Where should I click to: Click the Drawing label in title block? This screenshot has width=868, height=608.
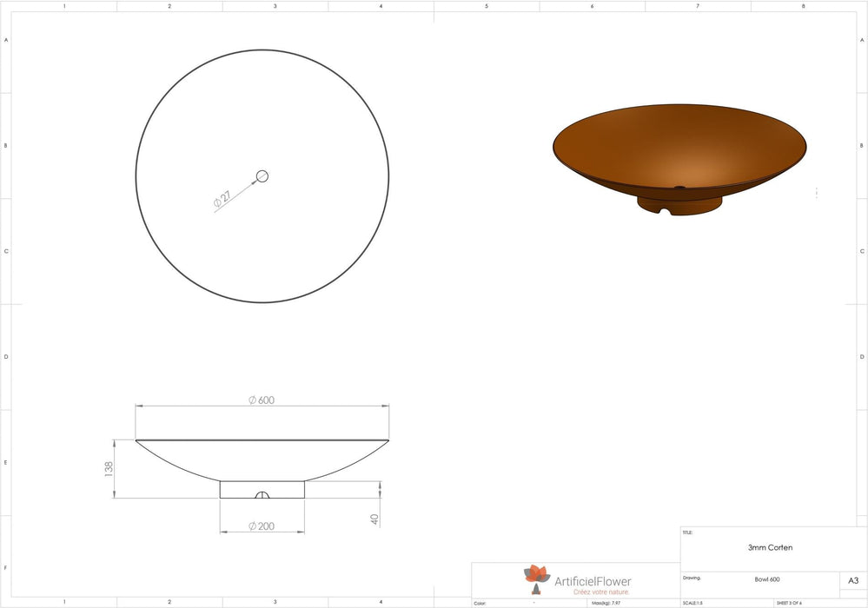tap(692, 576)
